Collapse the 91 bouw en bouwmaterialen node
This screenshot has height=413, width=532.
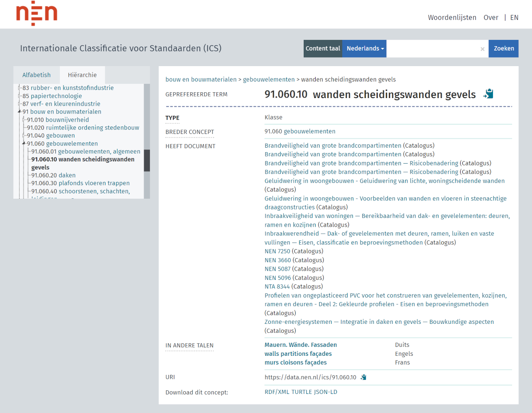tap(20, 112)
